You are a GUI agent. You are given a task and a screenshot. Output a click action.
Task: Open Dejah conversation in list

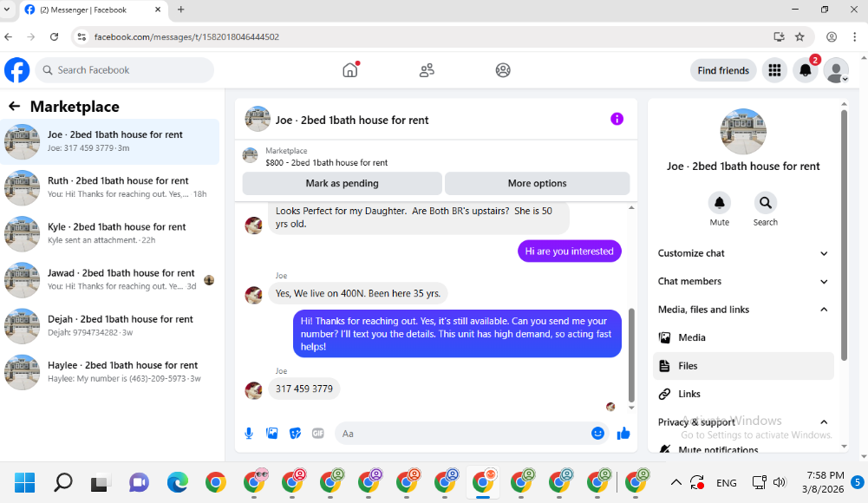109,326
